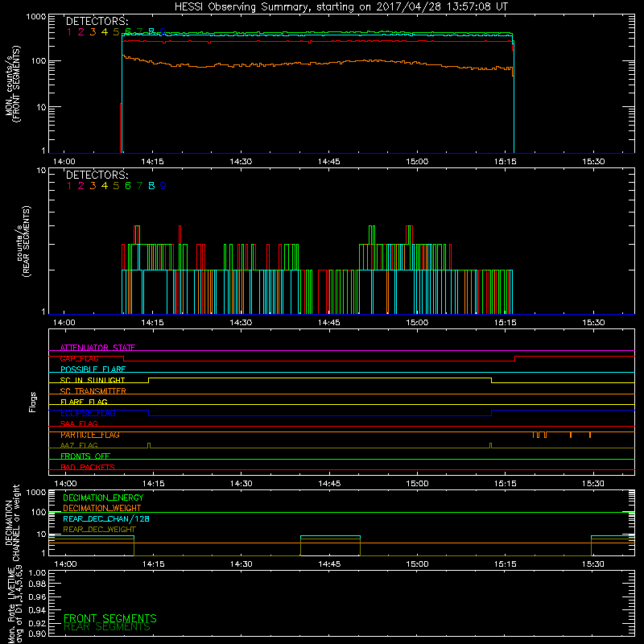Select red detector 1 in front segments legend
The image size is (644, 644).
[69, 31]
